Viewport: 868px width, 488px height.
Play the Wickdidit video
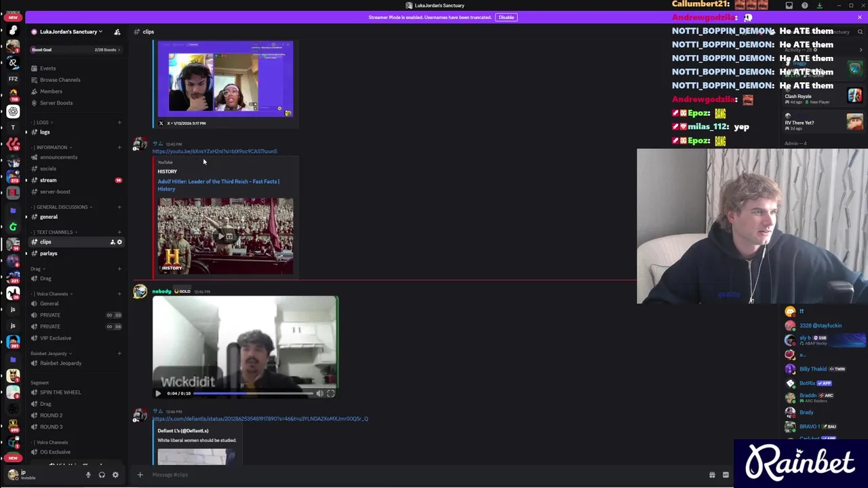tap(158, 394)
